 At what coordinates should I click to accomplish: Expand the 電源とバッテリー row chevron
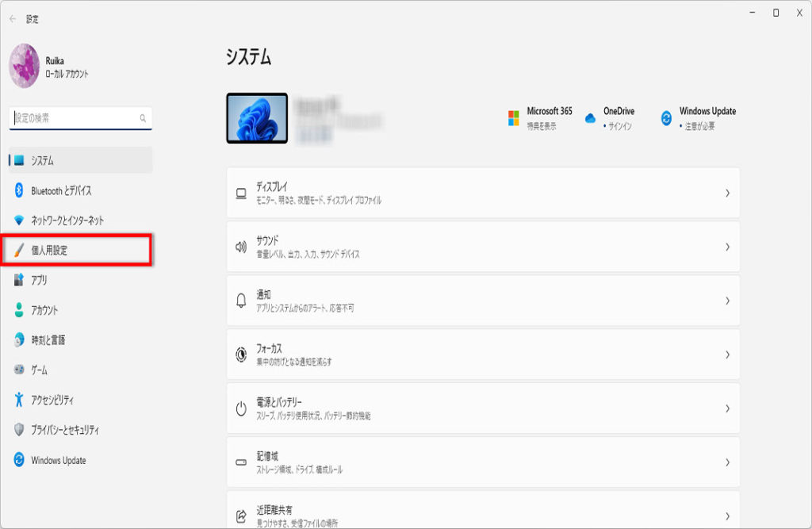tap(726, 408)
